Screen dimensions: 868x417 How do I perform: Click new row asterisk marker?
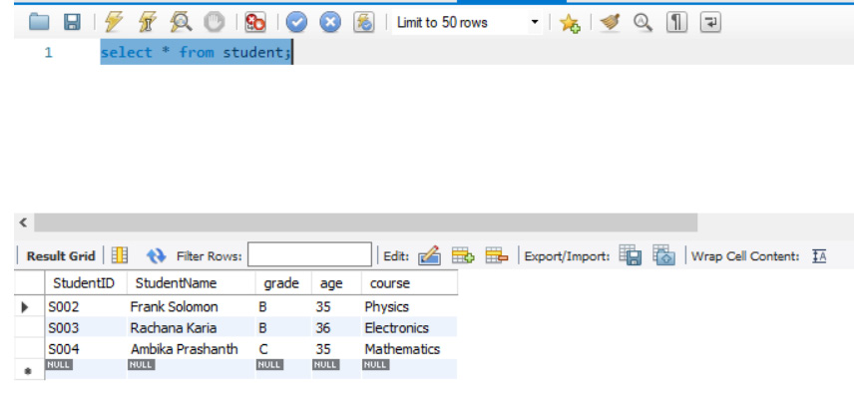coord(28,371)
